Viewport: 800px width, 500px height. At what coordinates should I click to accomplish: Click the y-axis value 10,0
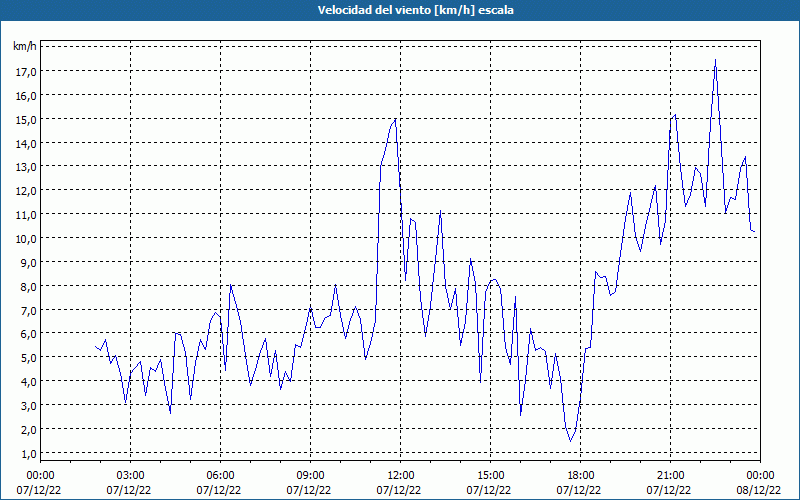click(27, 239)
